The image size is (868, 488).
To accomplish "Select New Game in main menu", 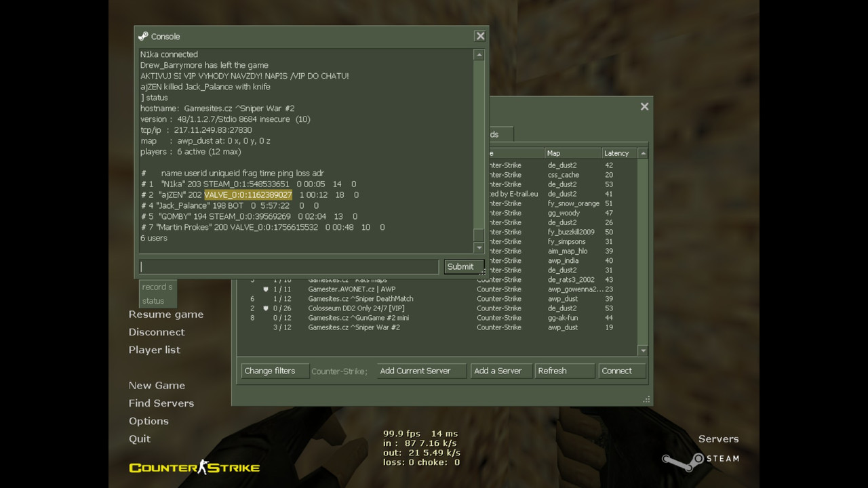I will (157, 385).
